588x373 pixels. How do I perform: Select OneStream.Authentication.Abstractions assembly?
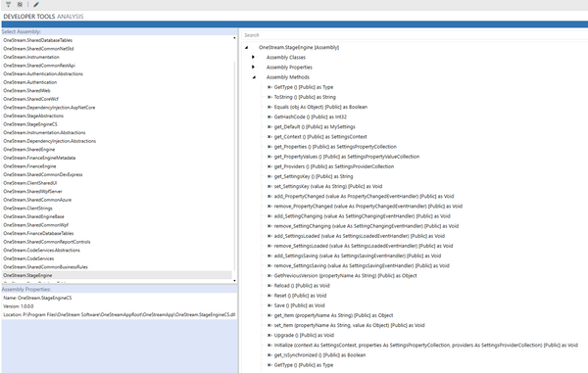pos(43,73)
